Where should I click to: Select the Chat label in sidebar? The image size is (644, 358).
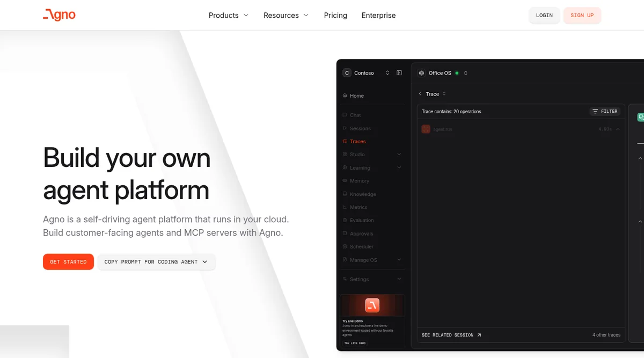point(355,115)
